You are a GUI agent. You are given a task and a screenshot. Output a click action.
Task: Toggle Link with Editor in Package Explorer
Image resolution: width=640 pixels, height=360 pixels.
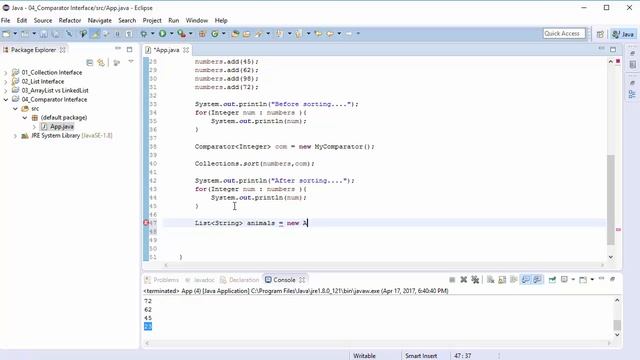[101, 62]
